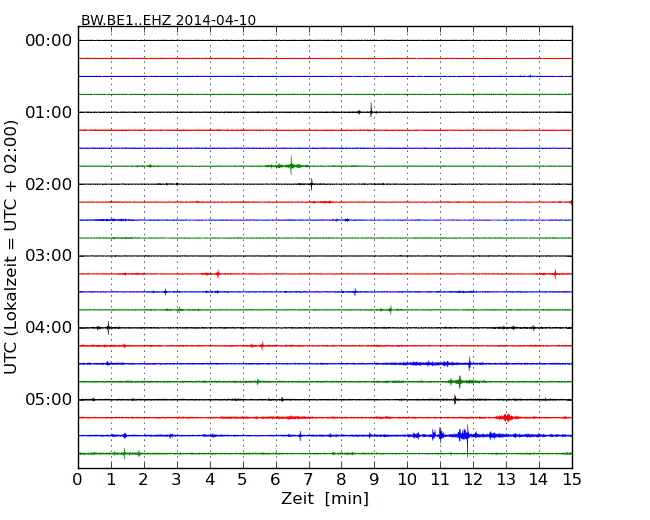Viewport: 650px width, 520px height.
Task: Click the large blue spike near minute 12, bottom trace
Action: 467,440
